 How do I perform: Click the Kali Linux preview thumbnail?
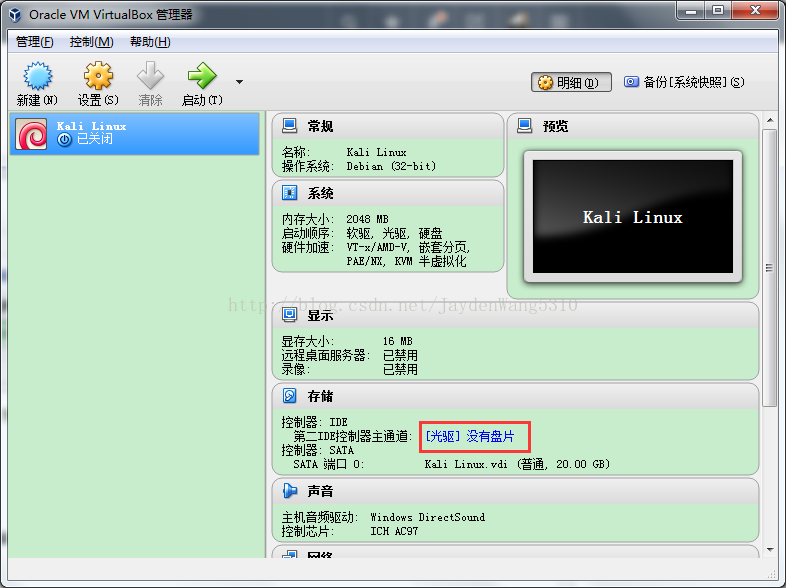point(633,217)
